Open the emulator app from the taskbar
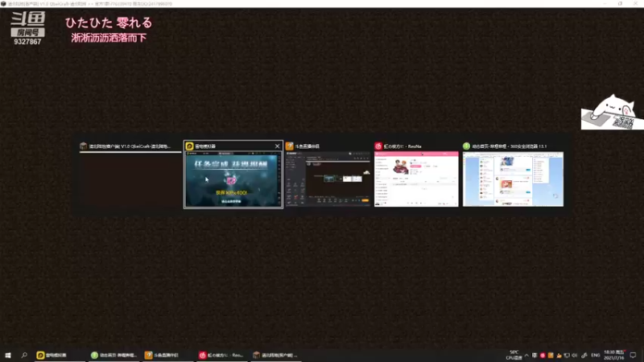Image resolution: width=644 pixels, height=362 pixels. [x=60, y=355]
